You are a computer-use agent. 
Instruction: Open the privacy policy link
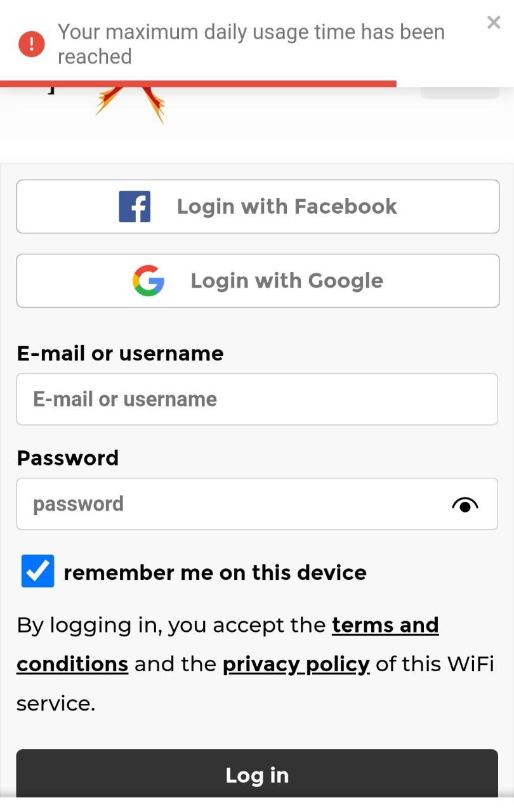coord(296,664)
